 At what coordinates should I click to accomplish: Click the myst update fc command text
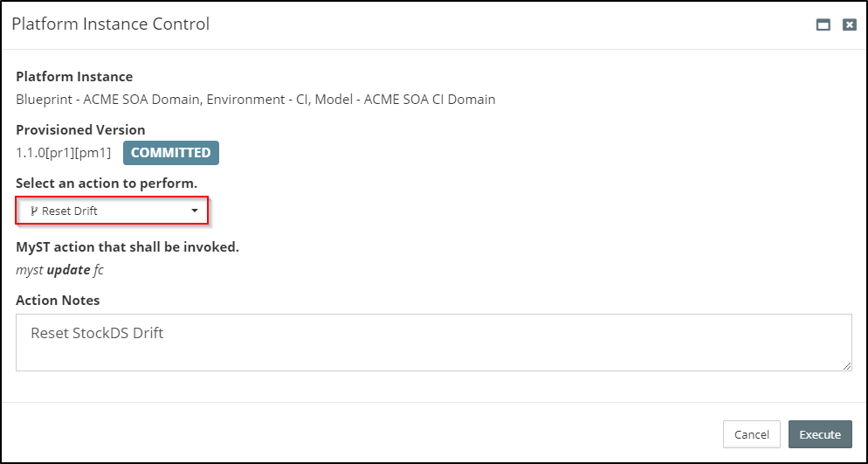(59, 270)
